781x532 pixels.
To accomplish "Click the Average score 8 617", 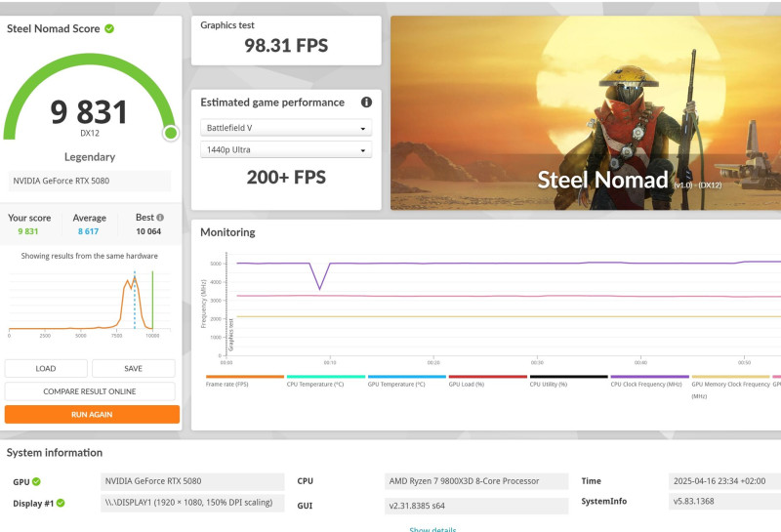I will click(x=88, y=231).
